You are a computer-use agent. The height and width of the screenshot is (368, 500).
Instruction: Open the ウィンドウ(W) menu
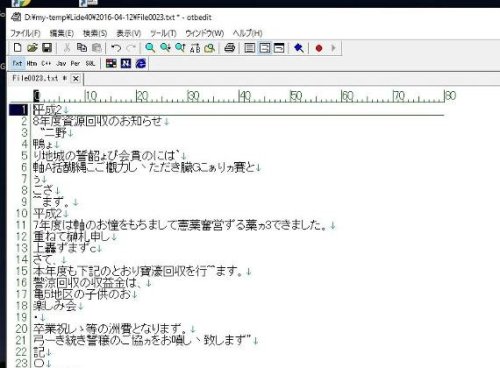point(204,33)
